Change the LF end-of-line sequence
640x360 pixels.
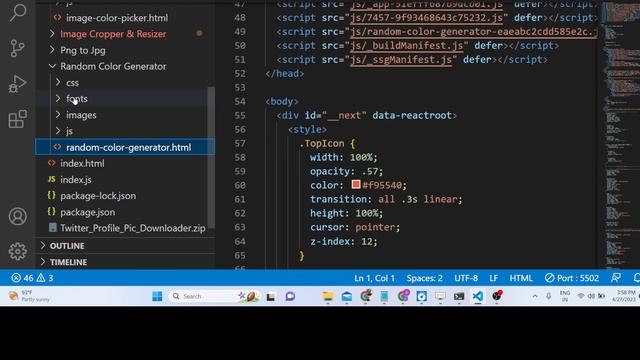pos(493,278)
